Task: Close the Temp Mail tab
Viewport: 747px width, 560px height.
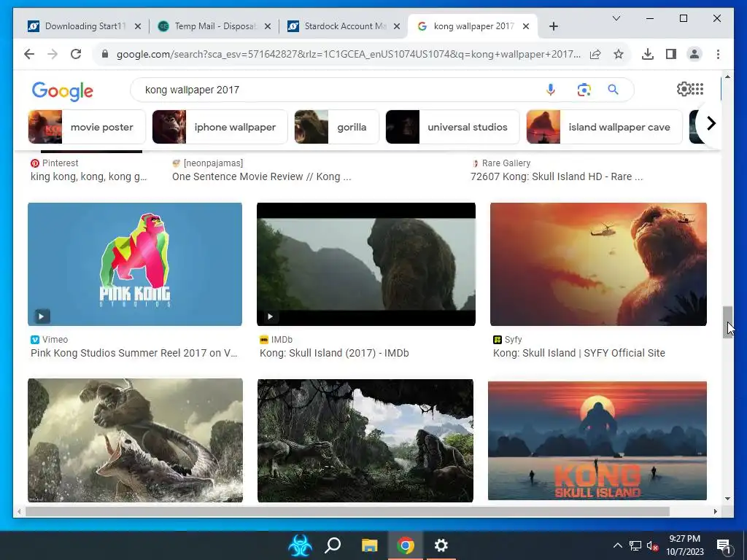Action: coord(268,26)
